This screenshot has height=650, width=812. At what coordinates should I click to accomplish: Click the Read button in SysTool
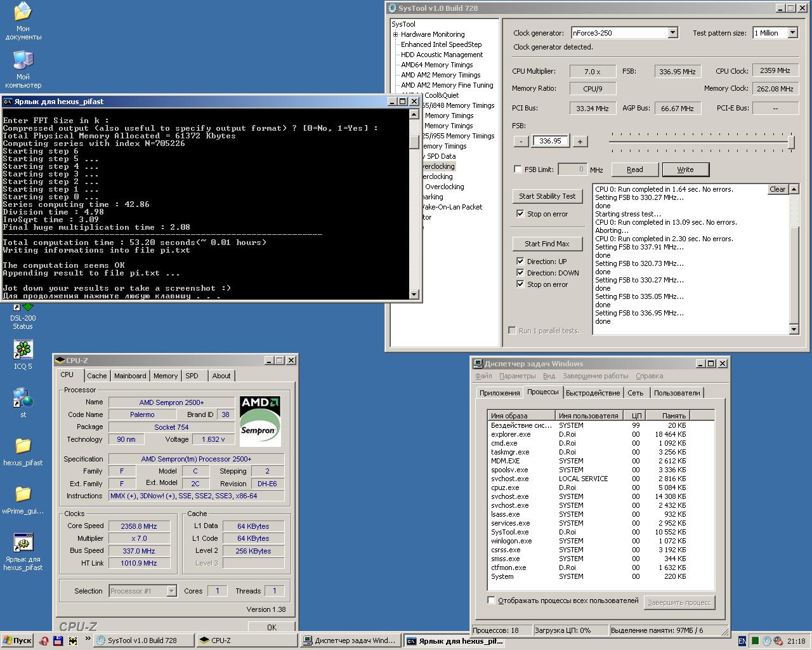tap(634, 169)
